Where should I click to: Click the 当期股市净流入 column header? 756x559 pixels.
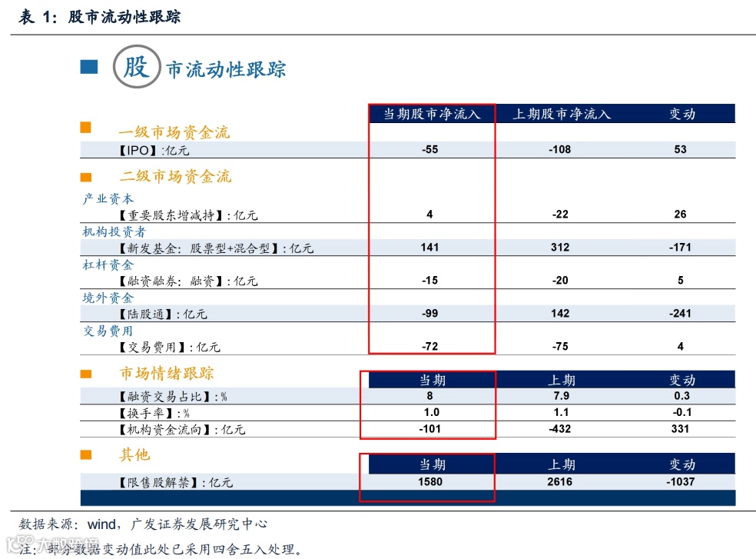(x=432, y=114)
